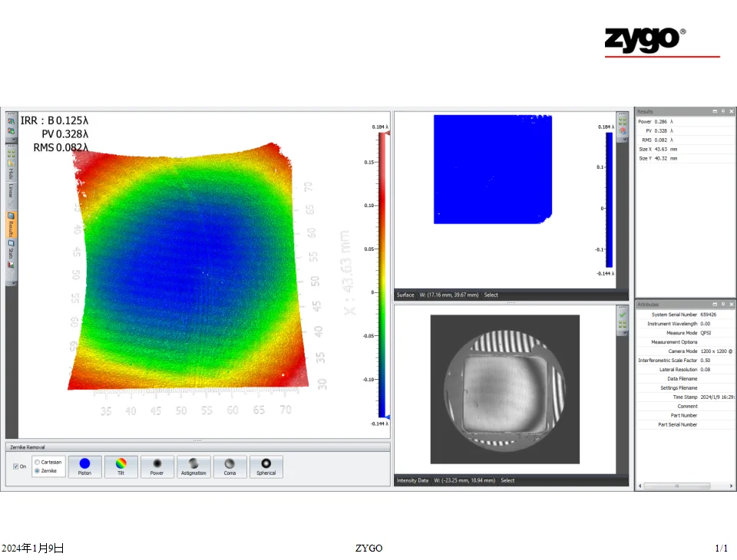Select the Spherical Zernike removal term
This screenshot has height=560, width=737.
266,466
